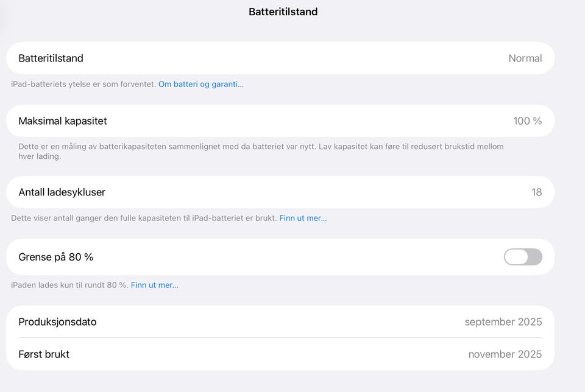Select the Antall ladesykluser row label
The image size is (585, 392).
62,192
